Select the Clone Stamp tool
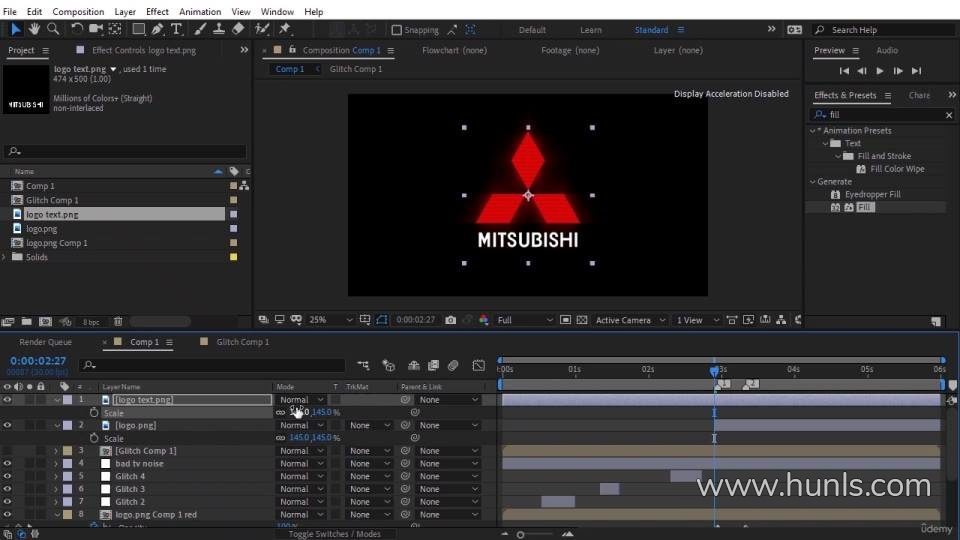Image resolution: width=960 pixels, height=540 pixels. pyautogui.click(x=219, y=29)
